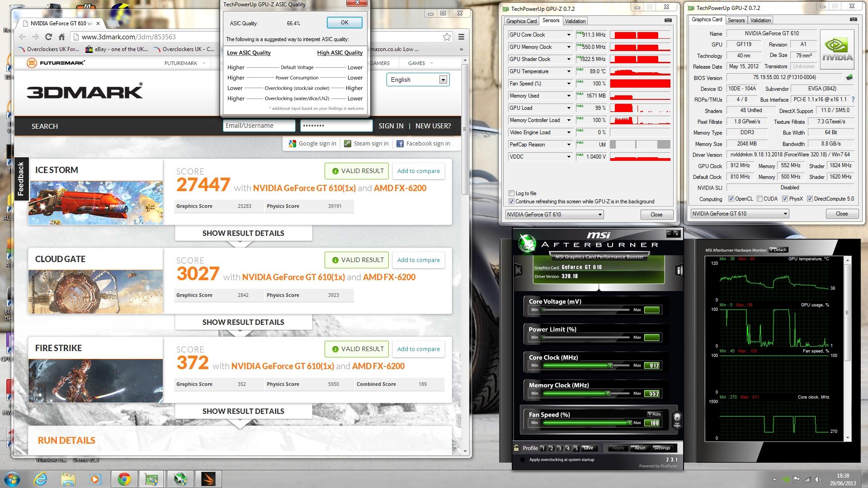Click the Chrome address bar URL
Image resolution: width=868 pixels, height=488 pixels.
click(128, 37)
